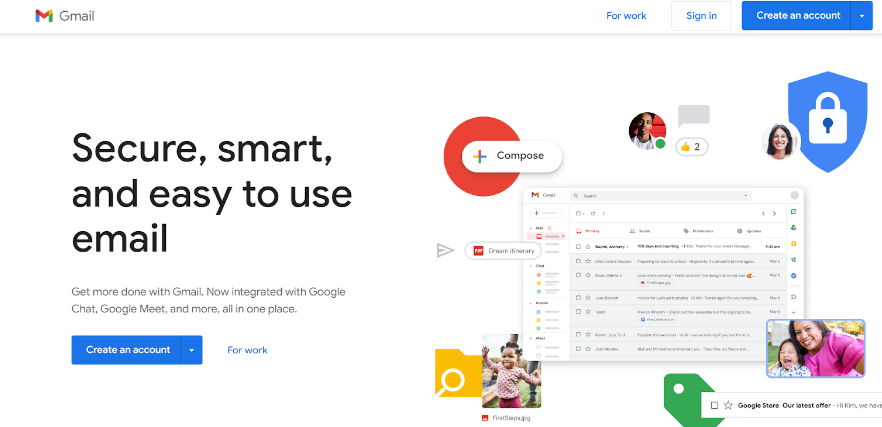Click the 'Our latest offer' email subject text
882x427 pixels.
(x=806, y=405)
